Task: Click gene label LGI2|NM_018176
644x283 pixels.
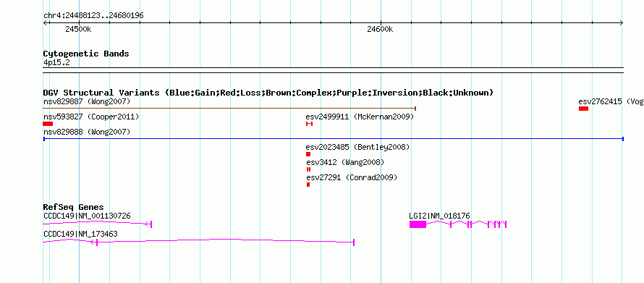Action: point(439,216)
